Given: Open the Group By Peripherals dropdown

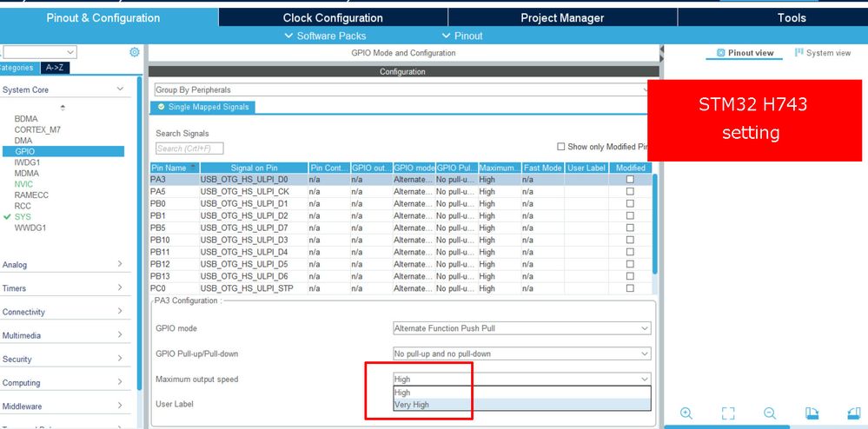Looking at the screenshot, I should [401, 89].
